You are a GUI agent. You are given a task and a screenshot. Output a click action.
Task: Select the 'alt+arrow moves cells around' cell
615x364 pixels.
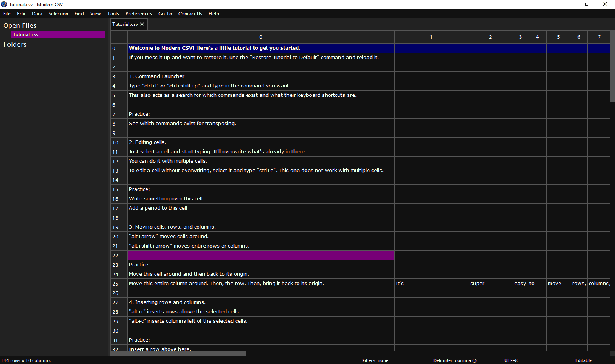(x=261, y=237)
